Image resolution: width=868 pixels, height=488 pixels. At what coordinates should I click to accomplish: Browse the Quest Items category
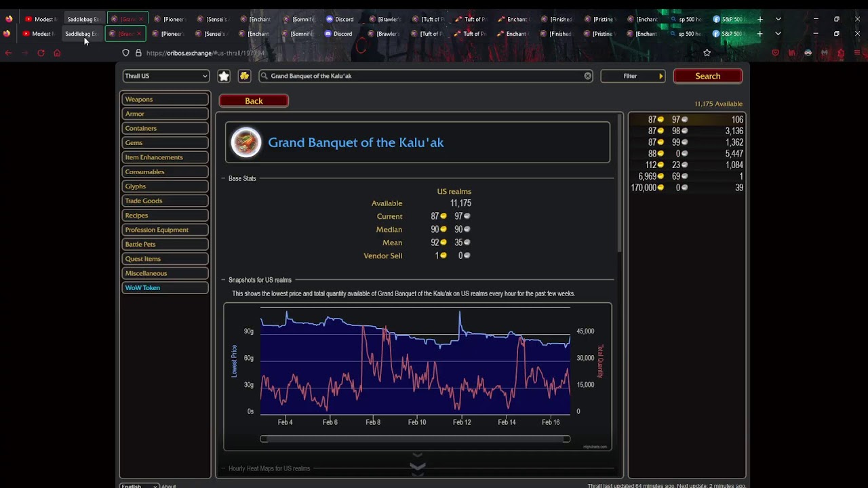click(x=165, y=259)
